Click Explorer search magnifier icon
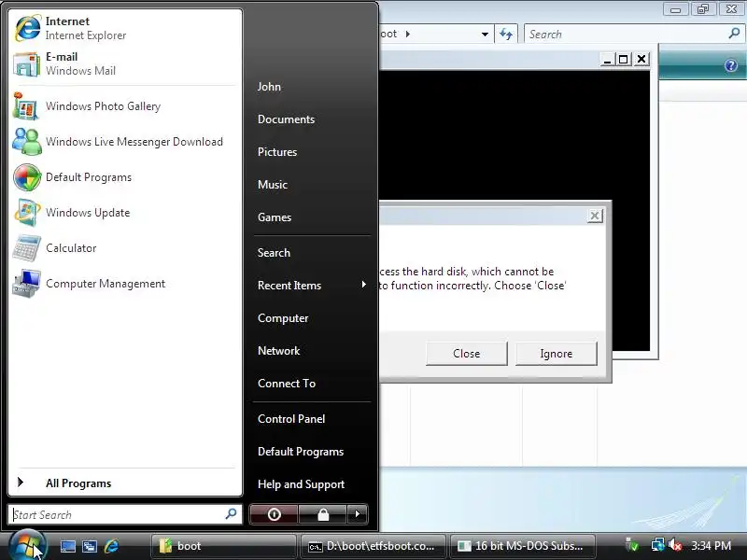The image size is (747, 560). [734, 34]
